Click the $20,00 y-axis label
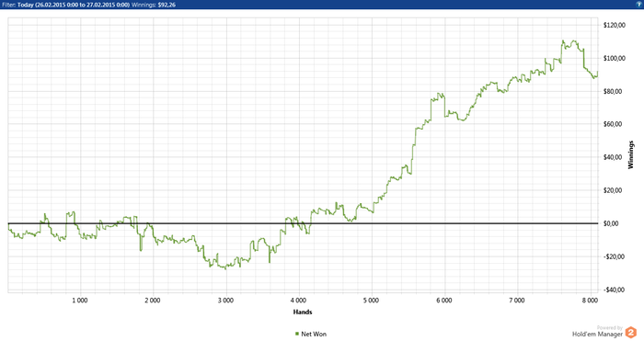This screenshot has height=341, width=644. click(x=613, y=190)
